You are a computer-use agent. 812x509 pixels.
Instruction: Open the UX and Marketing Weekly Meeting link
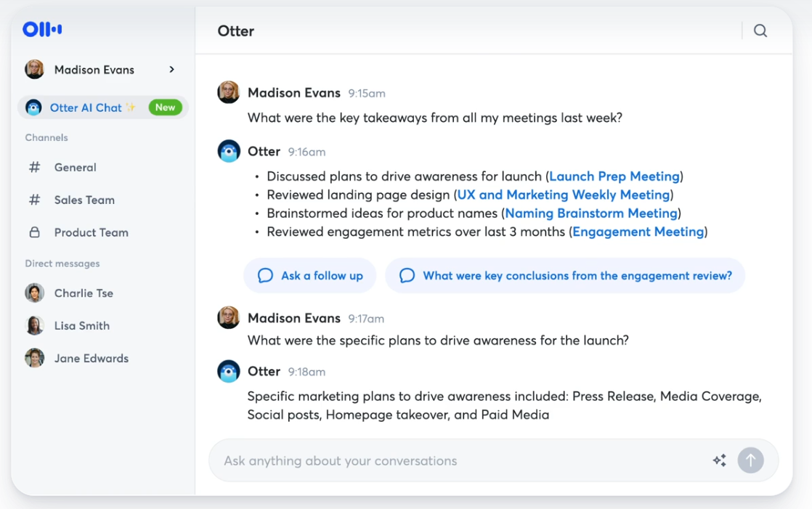(564, 195)
